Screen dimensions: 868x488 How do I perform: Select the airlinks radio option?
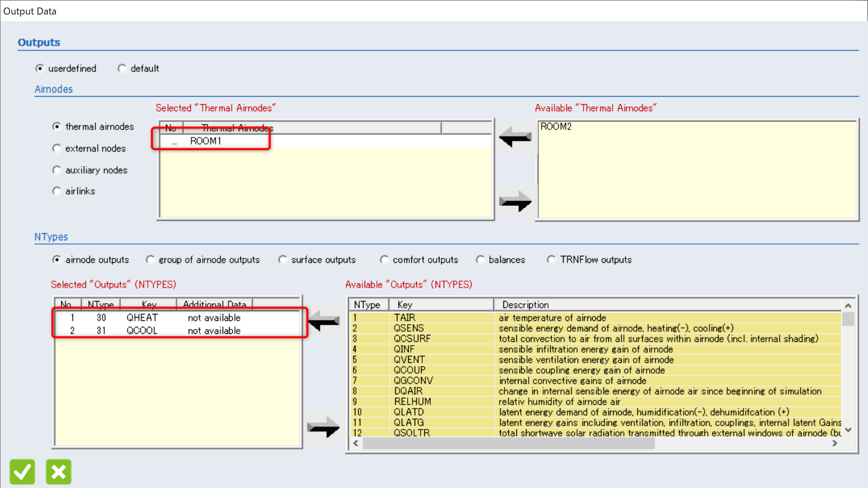coord(57,191)
